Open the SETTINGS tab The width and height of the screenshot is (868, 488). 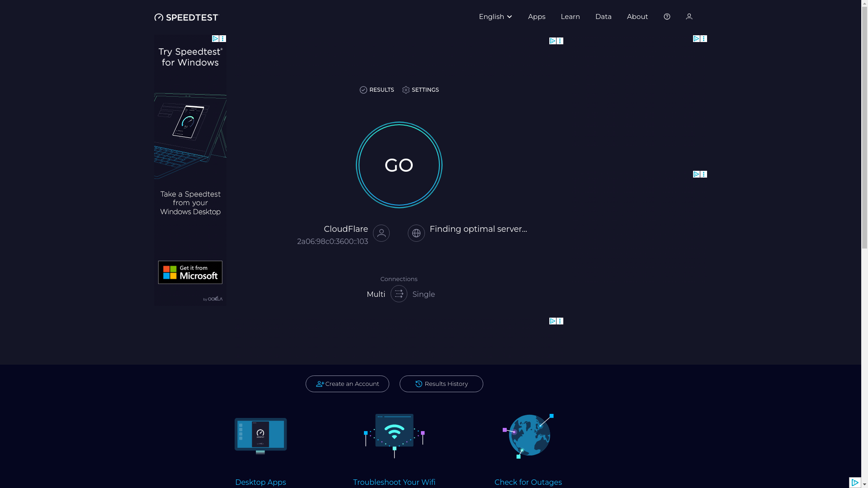click(420, 90)
